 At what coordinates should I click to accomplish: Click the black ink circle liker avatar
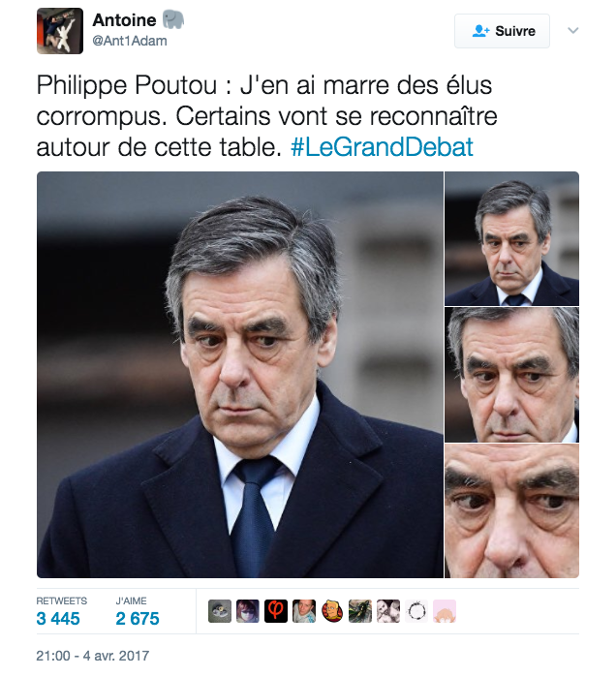[x=416, y=611]
